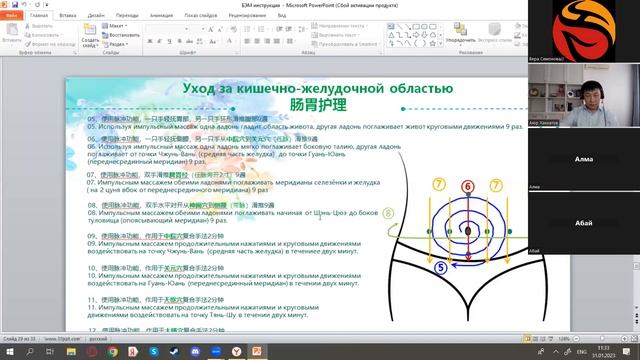Image resolution: width=640 pixels, height=360 pixels.
Task: Open Discord from taskbar
Action: 195,351
